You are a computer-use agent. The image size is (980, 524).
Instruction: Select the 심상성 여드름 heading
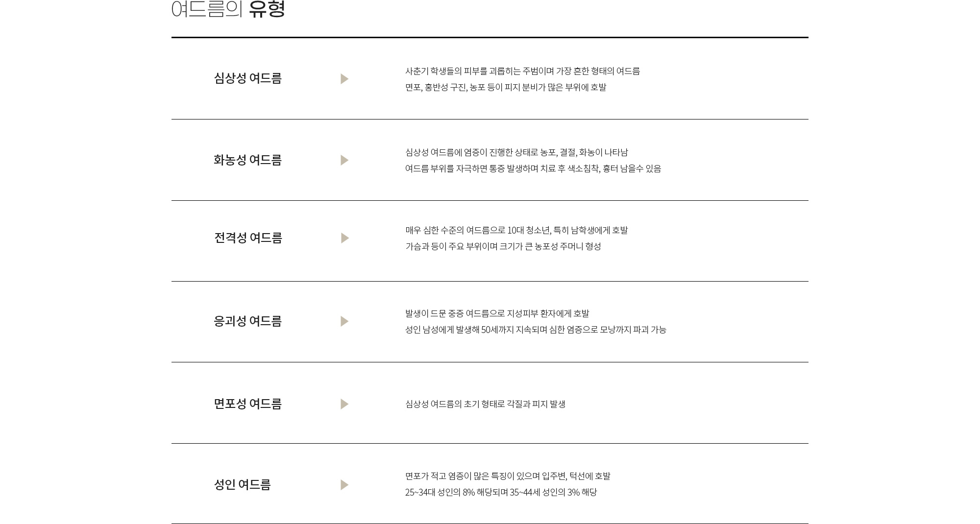(248, 78)
